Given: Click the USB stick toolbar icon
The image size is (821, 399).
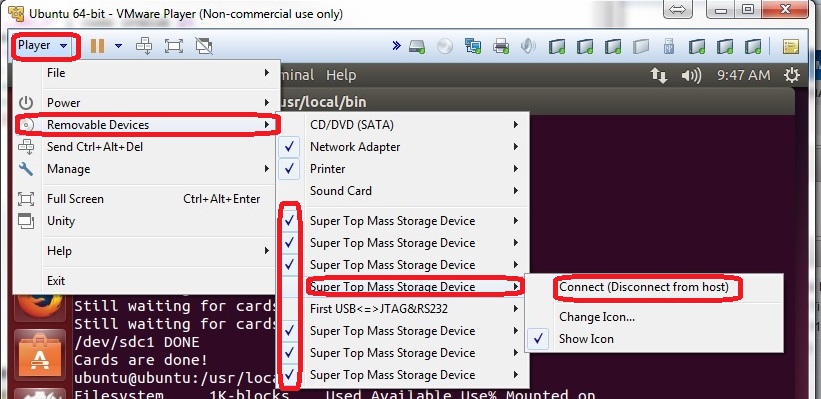Looking at the screenshot, I should (669, 47).
